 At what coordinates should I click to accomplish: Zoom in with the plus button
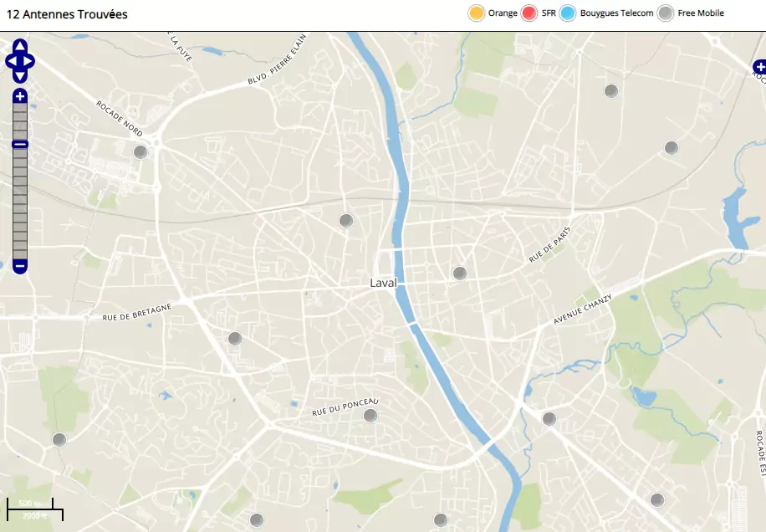point(20,96)
